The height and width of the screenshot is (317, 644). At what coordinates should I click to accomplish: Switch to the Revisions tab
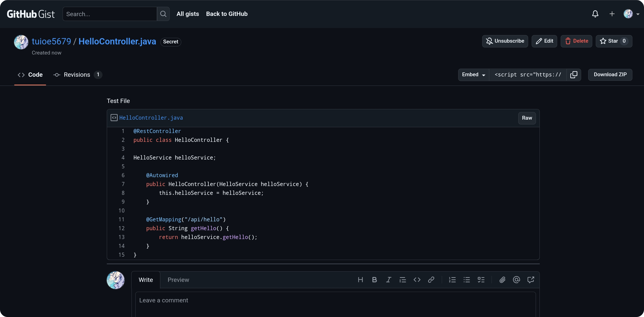pos(77,75)
